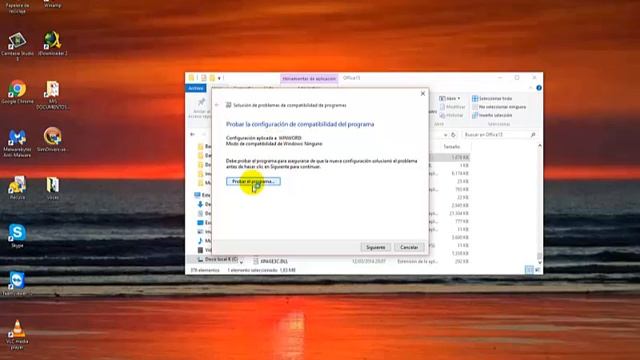The height and width of the screenshot is (360, 640).
Task: Click Tamaño column header
Action: tap(451, 147)
